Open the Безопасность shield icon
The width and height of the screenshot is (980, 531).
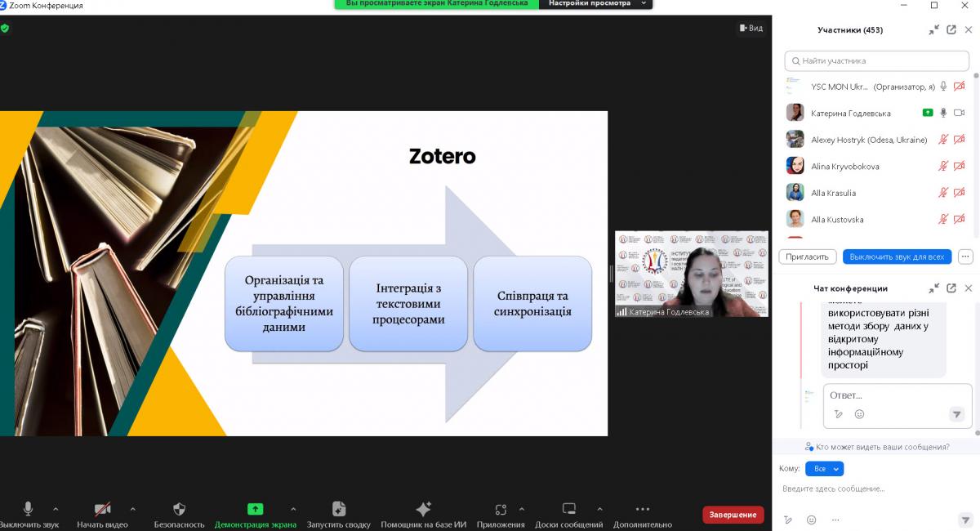(x=179, y=509)
